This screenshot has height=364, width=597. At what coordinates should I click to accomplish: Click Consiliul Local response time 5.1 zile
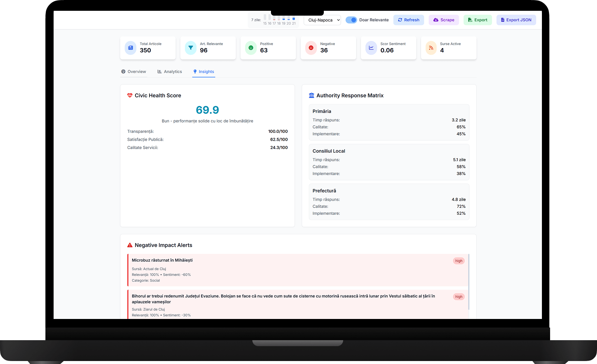pyautogui.click(x=459, y=160)
